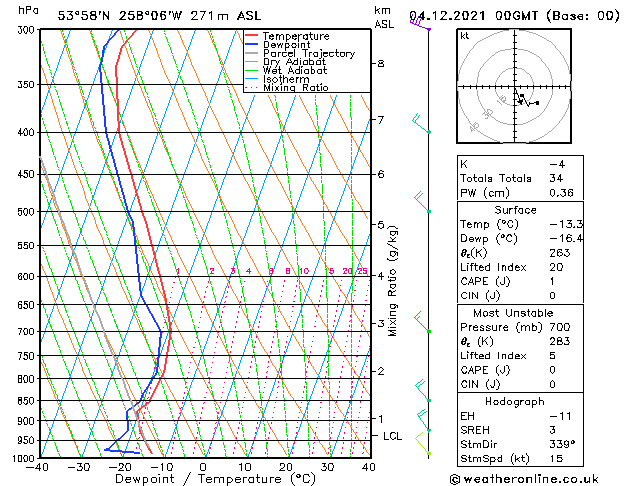Click the yellow-green wind barb near surface
This screenshot has height=486, width=629.
coord(423,444)
